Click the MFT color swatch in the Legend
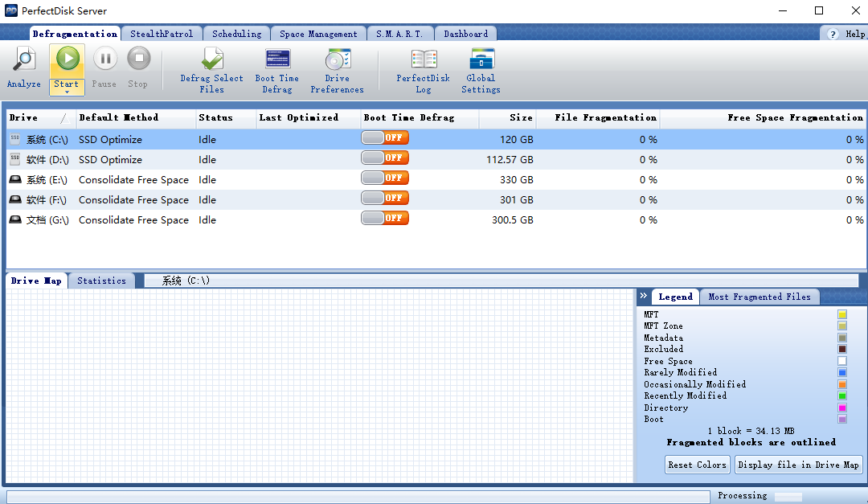 coord(841,313)
